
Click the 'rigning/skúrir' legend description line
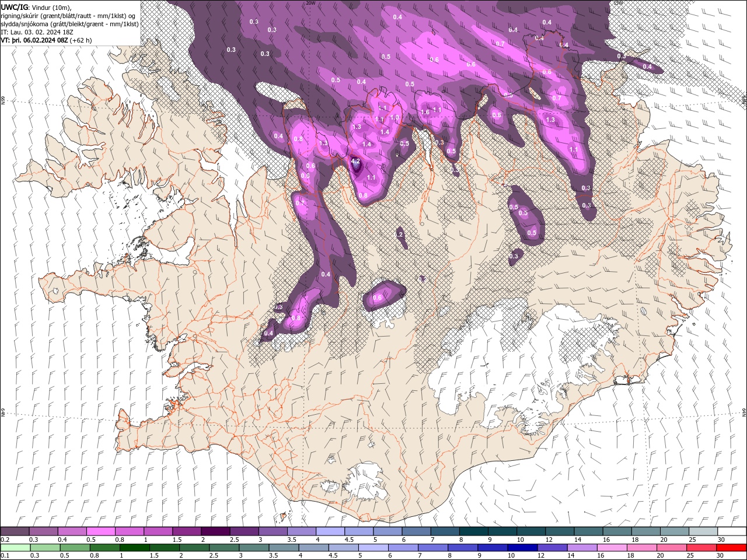coord(68,16)
